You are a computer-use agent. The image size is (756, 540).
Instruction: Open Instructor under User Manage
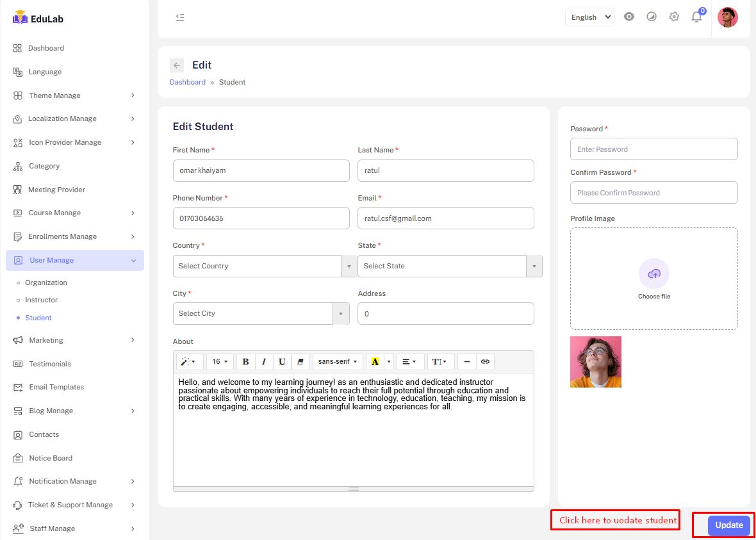[42, 300]
